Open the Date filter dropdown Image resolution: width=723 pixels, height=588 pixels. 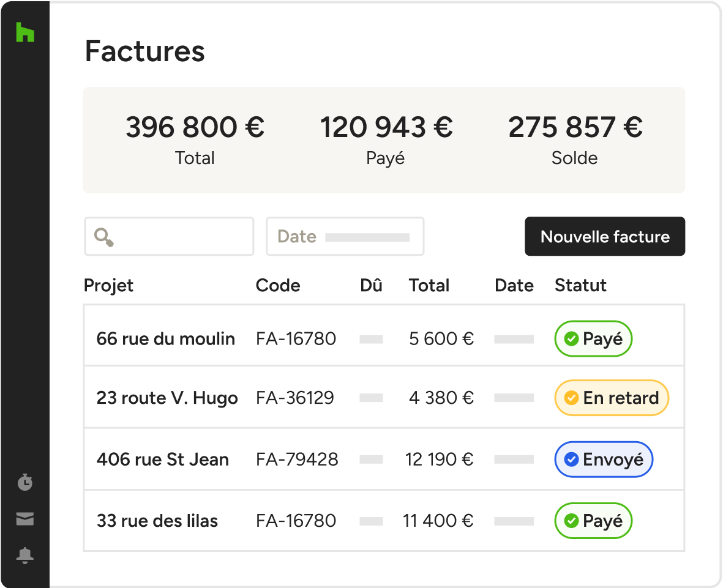(345, 236)
